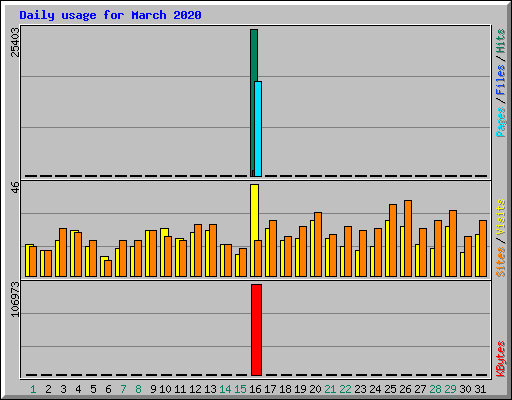Click the '46' visits axis value
Screen dimensions: 512x400
[x=15, y=187]
